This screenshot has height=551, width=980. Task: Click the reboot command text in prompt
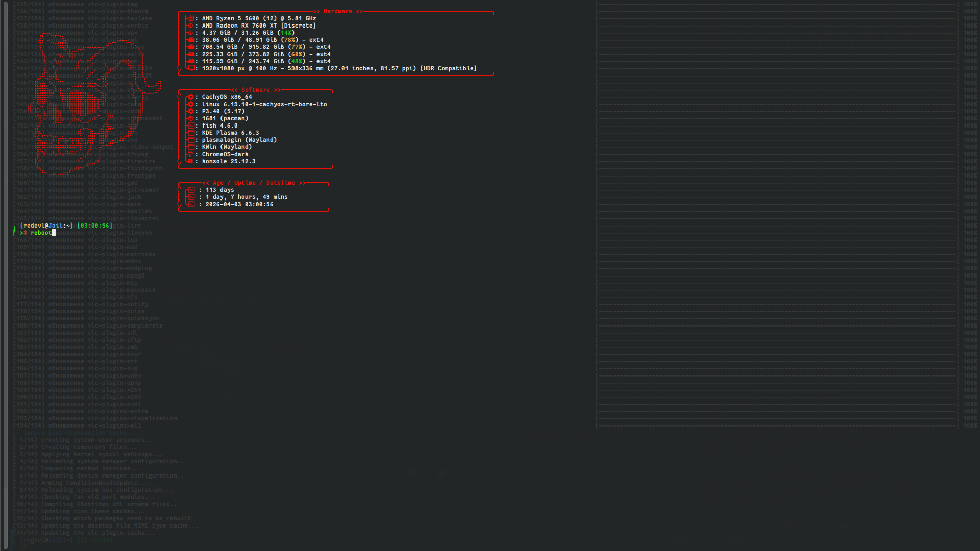pos(41,233)
